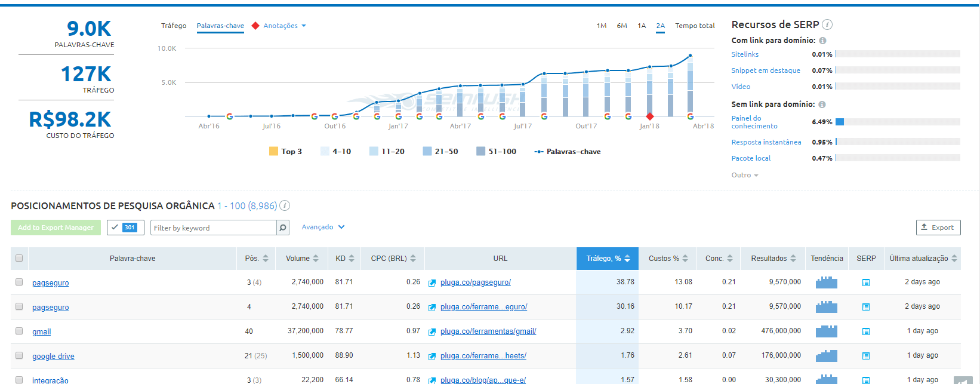Viewport: 980px width, 384px height.
Task: Check the integração row checkbox
Action: tap(19, 380)
